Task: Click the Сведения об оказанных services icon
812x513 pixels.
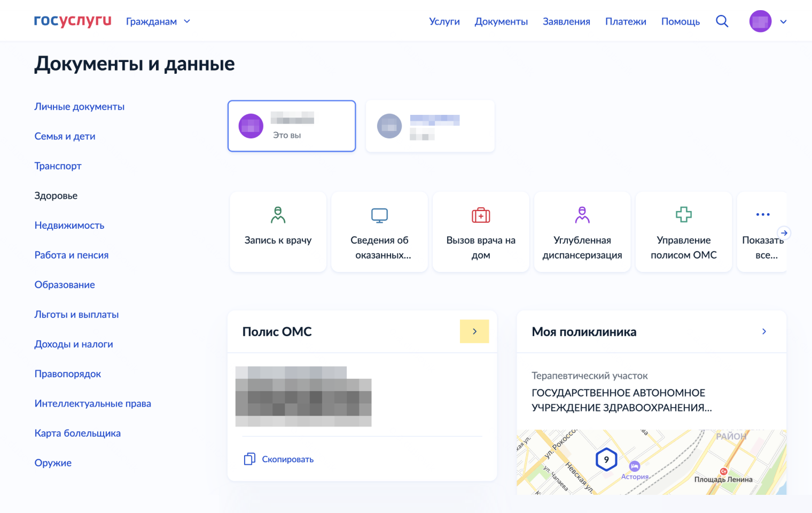Action: coord(379,215)
